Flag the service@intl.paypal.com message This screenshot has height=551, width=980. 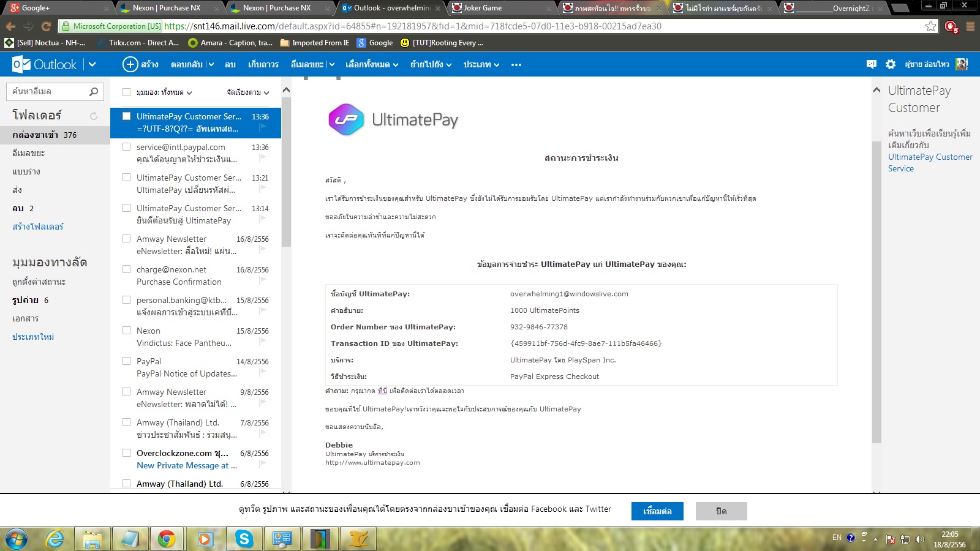pos(263,158)
